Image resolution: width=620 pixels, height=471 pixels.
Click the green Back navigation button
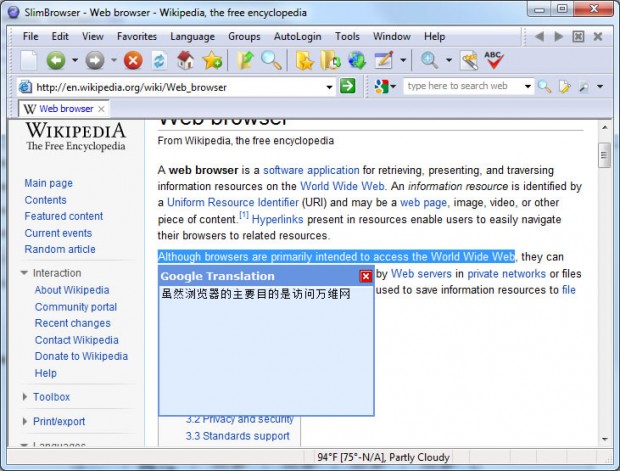55,61
